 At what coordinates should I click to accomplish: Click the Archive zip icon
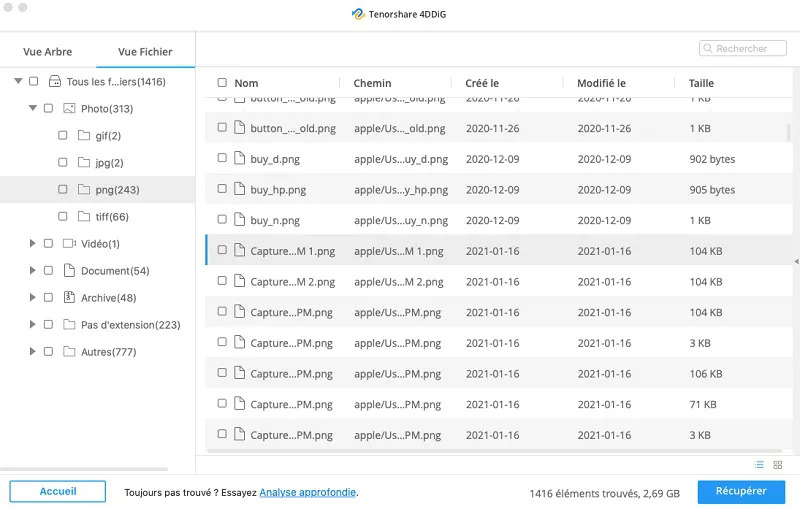69,297
